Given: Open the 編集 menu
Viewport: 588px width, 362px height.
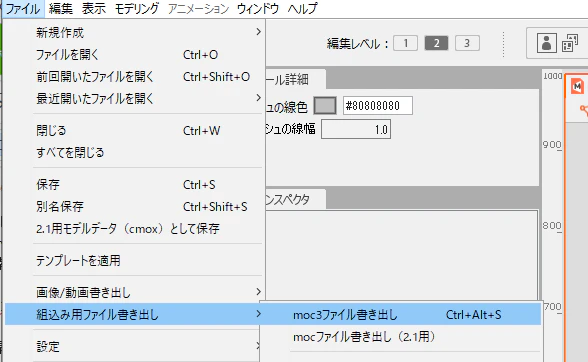Looking at the screenshot, I should click(61, 8).
